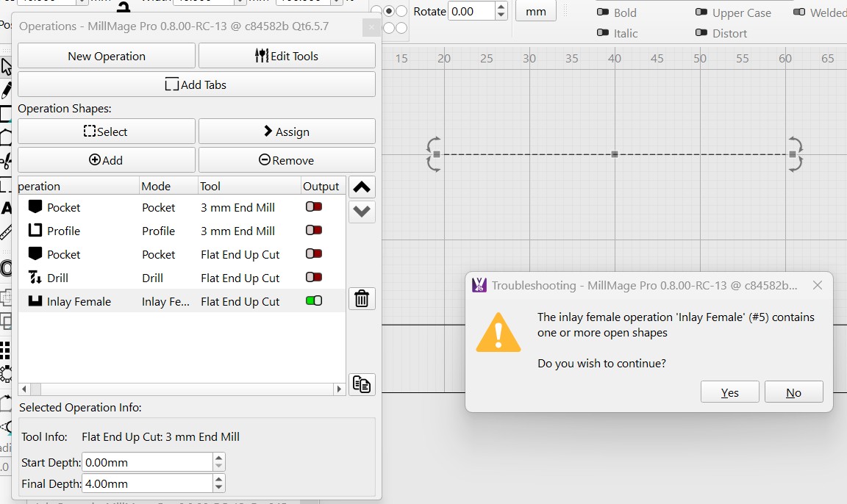This screenshot has height=504, width=847.
Task: Move operation up with the up arrow
Action: tap(362, 187)
